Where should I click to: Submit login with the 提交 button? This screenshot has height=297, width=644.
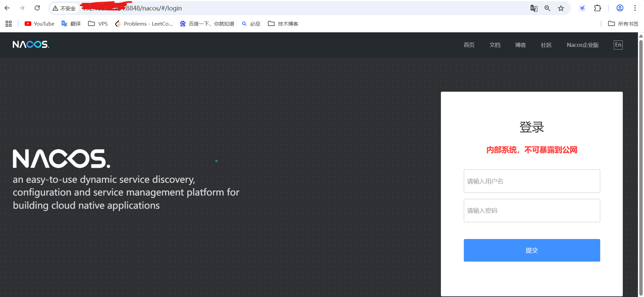coord(532,250)
